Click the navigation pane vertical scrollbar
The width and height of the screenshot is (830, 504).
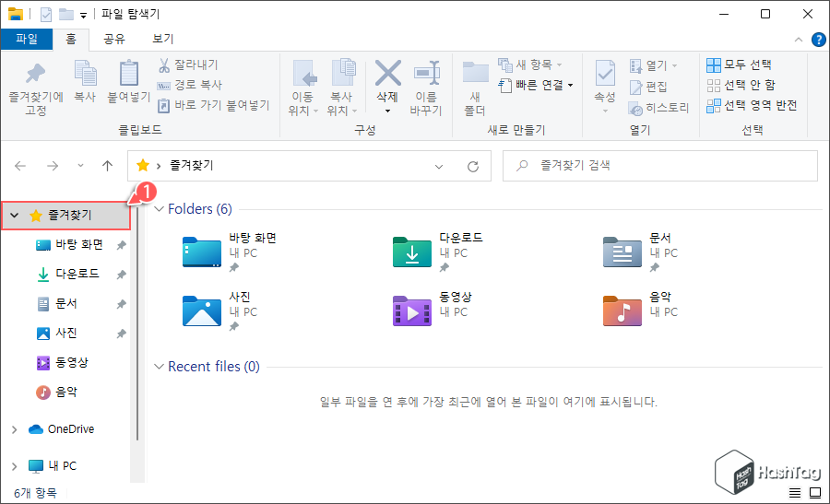coord(137,322)
